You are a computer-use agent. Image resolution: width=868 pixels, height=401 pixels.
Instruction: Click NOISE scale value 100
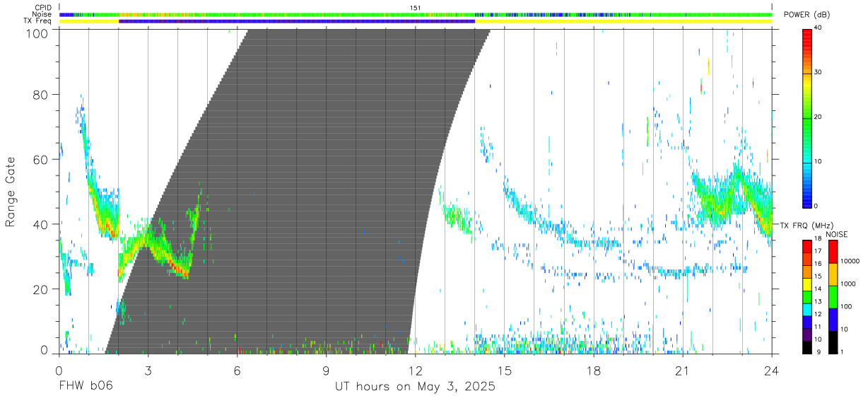tap(848, 306)
